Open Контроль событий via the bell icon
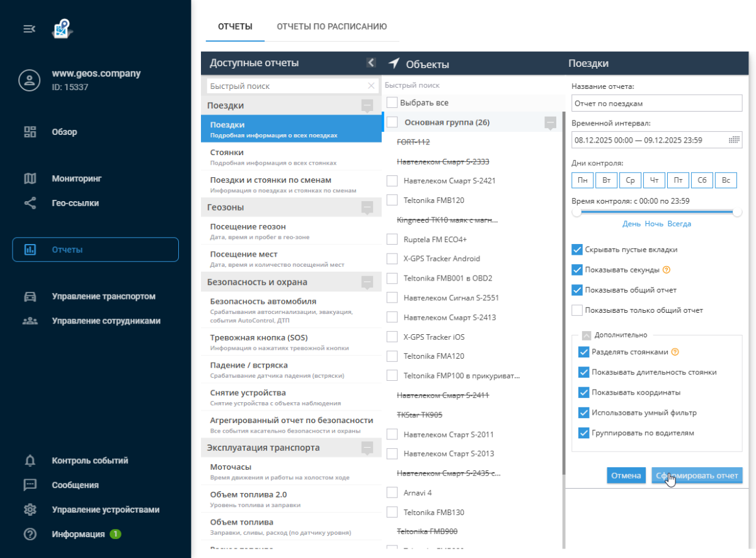Screen dimensions: 756x558 [x=30, y=461]
